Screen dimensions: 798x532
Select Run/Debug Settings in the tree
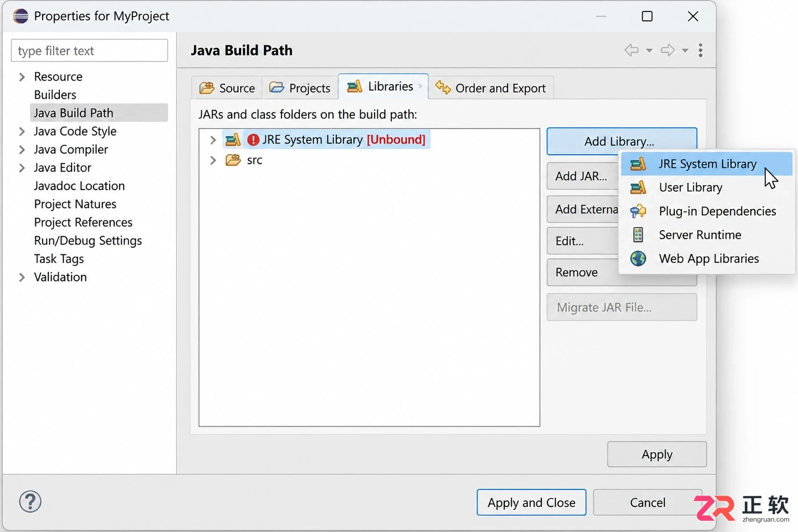click(88, 241)
